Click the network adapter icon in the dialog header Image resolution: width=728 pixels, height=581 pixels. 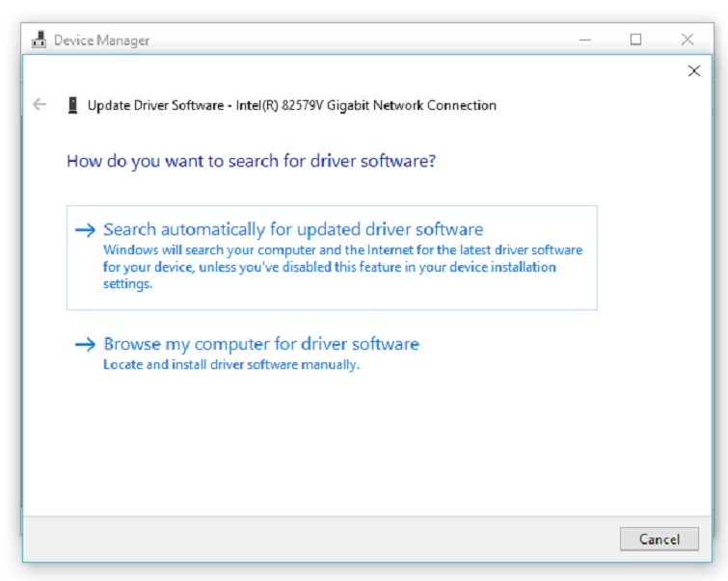(72, 105)
